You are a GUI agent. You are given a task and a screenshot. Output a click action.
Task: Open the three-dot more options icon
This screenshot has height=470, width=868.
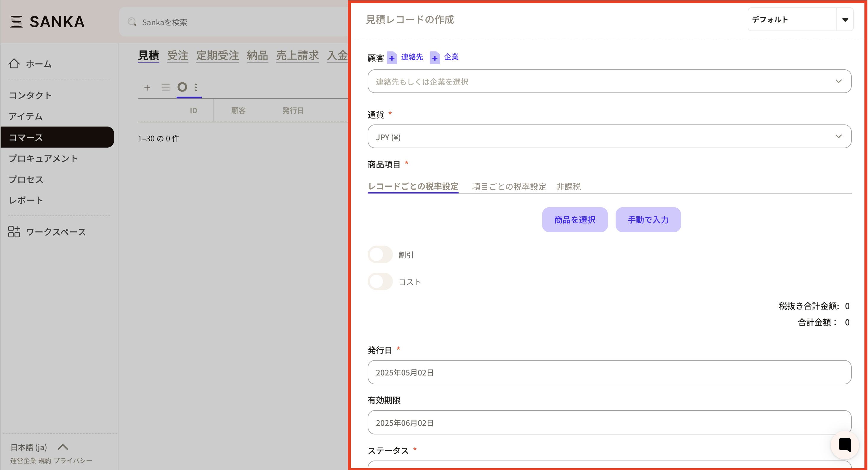(196, 88)
